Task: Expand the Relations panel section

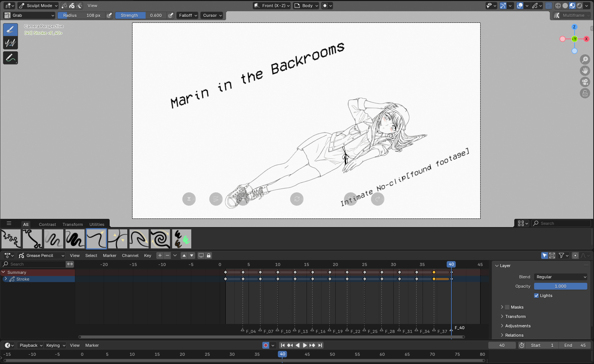Action: [x=514, y=335]
